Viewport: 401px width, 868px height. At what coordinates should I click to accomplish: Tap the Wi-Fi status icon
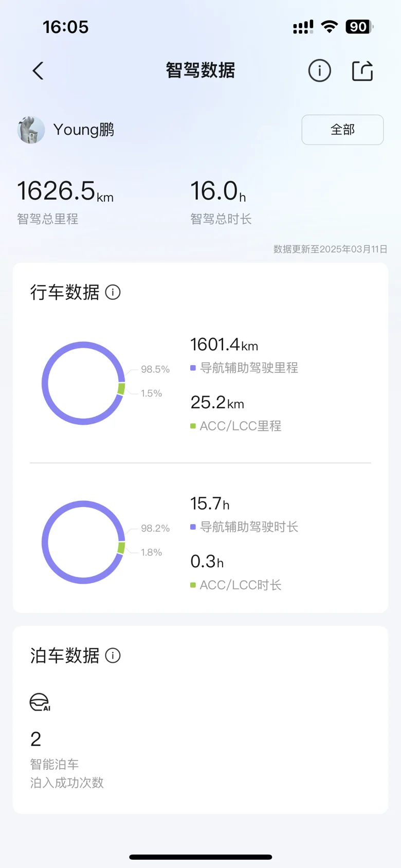pyautogui.click(x=329, y=27)
